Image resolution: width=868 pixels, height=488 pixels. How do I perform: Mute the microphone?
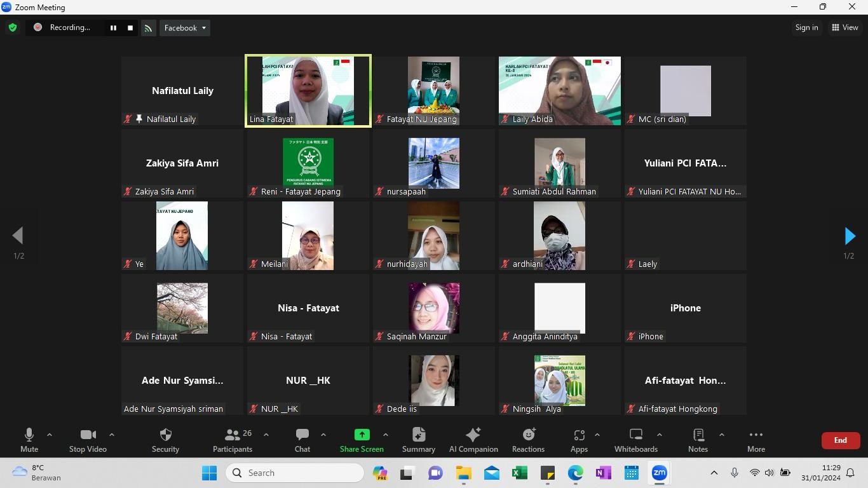point(29,440)
